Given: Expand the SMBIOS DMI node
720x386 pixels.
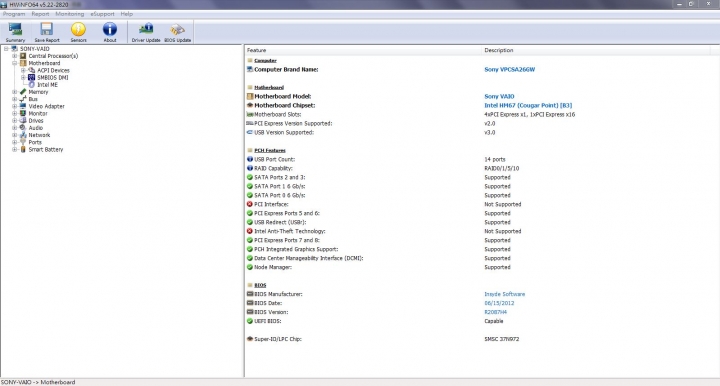Looking at the screenshot, I should pos(23,78).
